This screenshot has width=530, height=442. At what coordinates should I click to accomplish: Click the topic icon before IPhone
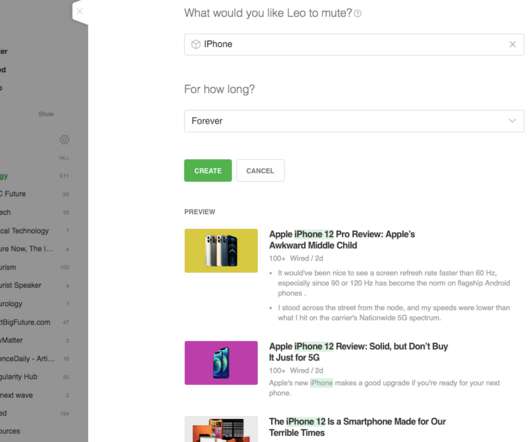(x=196, y=44)
